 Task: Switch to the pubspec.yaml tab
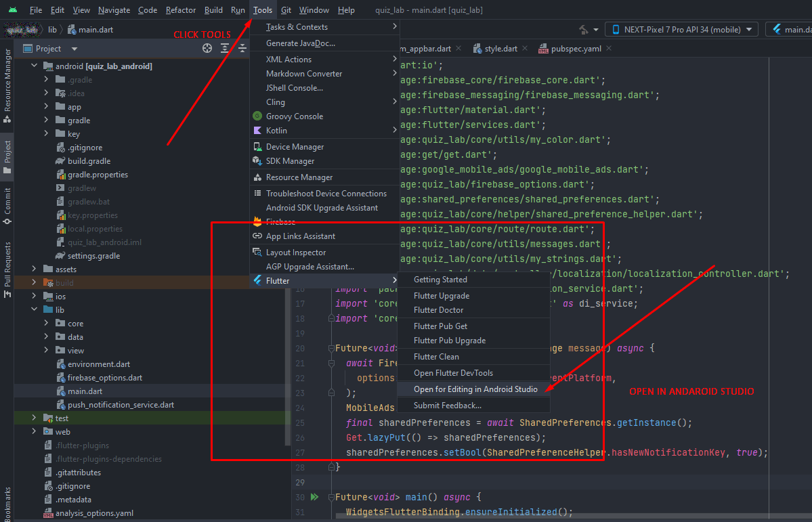[x=576, y=49]
